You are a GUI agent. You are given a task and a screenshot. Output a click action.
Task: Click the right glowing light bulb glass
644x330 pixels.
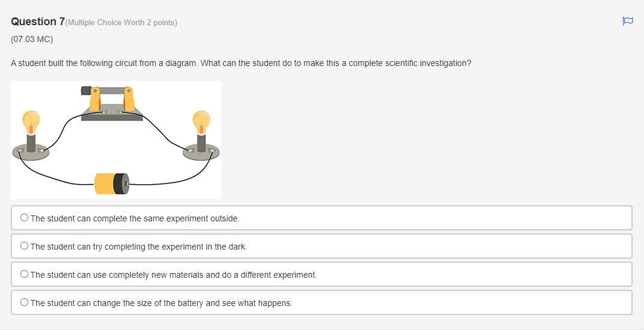(x=201, y=120)
